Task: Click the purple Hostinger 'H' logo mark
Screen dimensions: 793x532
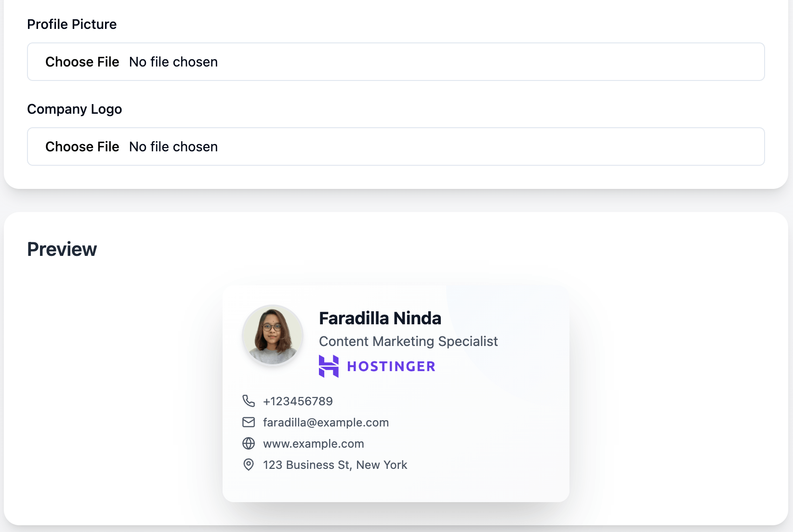Action: pyautogui.click(x=329, y=366)
